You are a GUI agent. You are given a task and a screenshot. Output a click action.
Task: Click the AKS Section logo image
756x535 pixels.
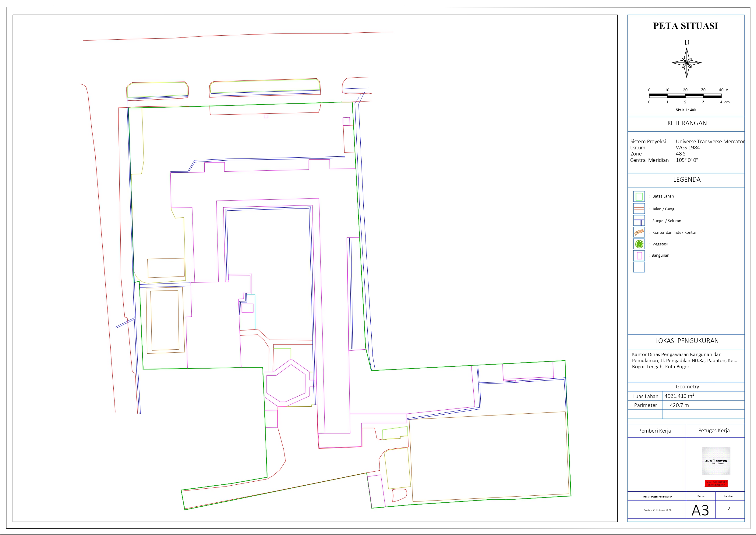[716, 461]
